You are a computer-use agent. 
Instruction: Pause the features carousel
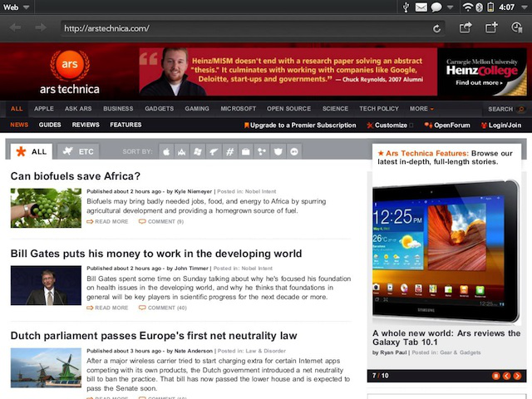[x=495, y=376]
